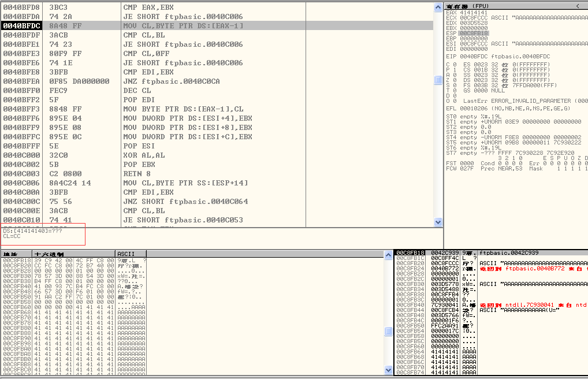The width and height of the screenshot is (588, 379).
Task: Select the highlighted ESP value 00C8FB18
Action: coord(474,34)
